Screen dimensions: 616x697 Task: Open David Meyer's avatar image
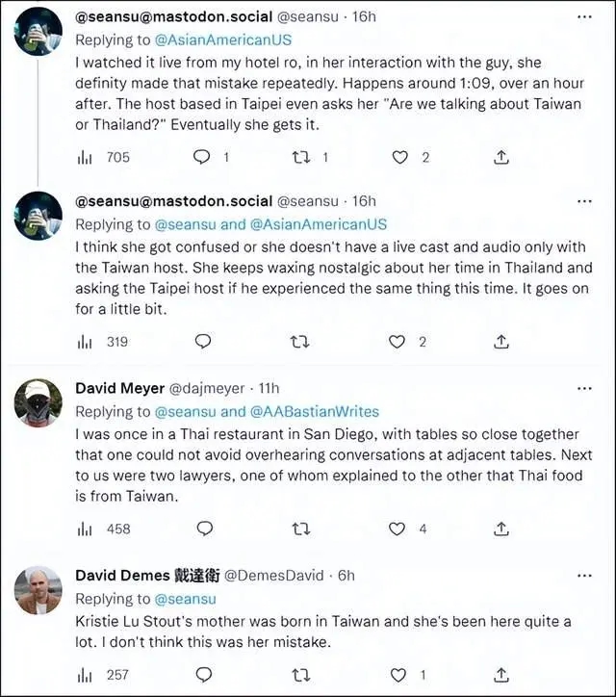click(38, 404)
